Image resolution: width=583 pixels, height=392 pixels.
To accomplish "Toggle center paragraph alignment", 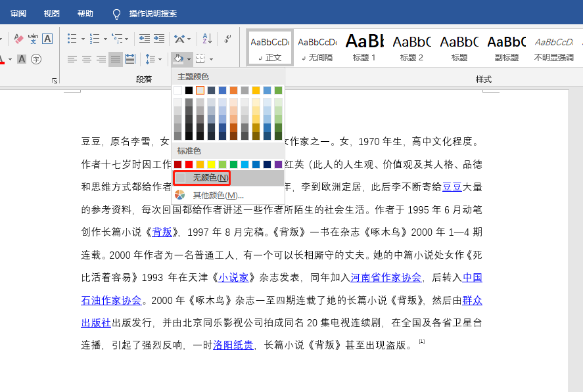I will tap(86, 58).
